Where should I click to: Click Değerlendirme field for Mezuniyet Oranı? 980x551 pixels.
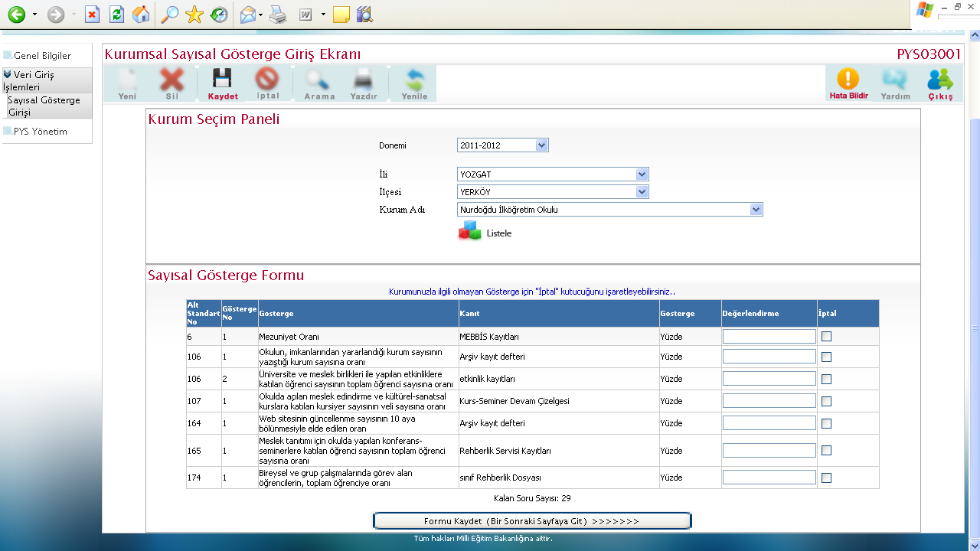tap(769, 336)
